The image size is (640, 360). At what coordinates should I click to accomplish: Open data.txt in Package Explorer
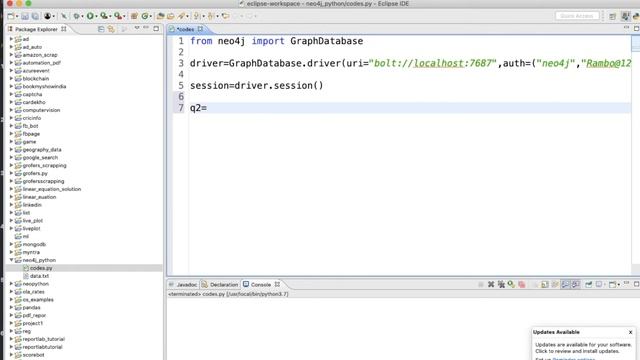point(39,276)
